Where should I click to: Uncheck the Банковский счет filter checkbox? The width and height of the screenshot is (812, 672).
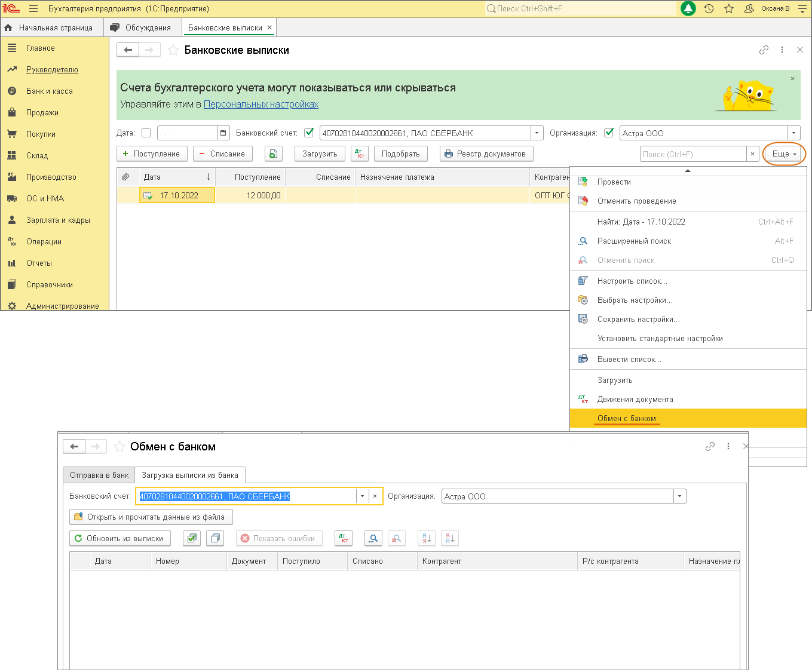tap(309, 133)
